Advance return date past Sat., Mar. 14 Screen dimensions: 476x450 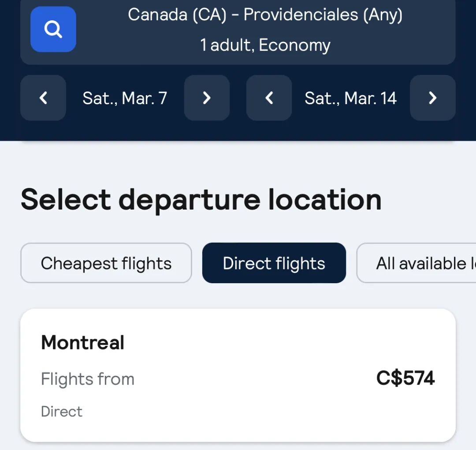pyautogui.click(x=432, y=98)
